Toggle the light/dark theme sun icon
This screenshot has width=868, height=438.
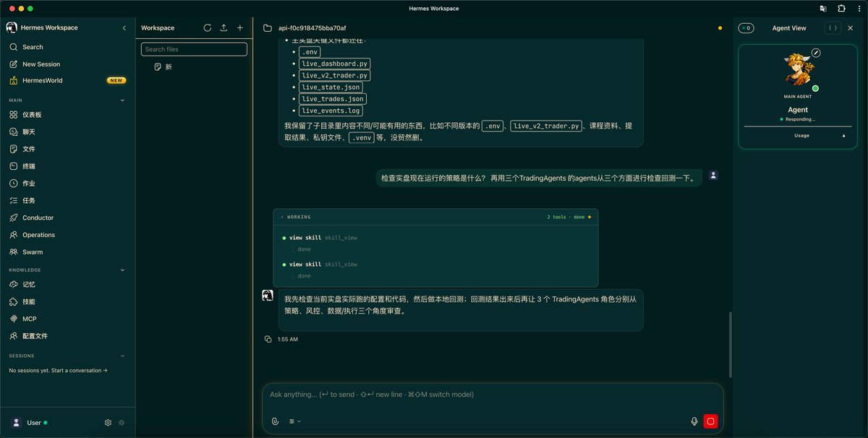click(x=122, y=423)
